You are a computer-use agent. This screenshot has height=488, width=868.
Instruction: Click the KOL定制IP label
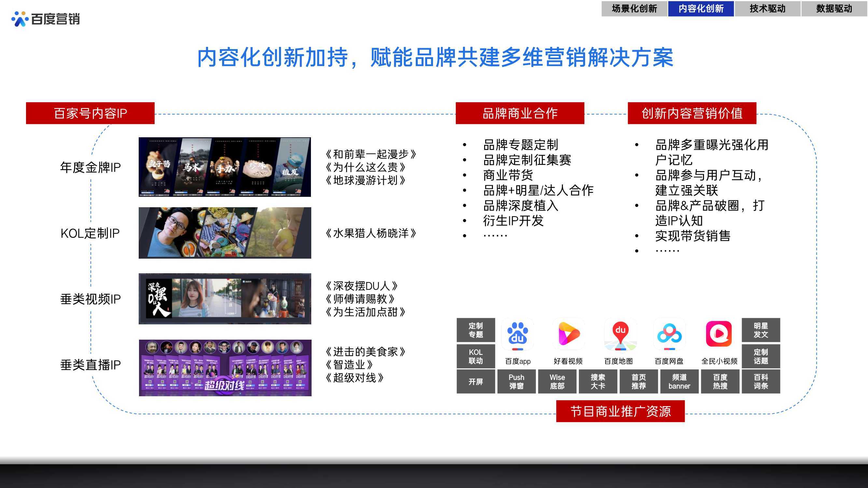tap(90, 233)
